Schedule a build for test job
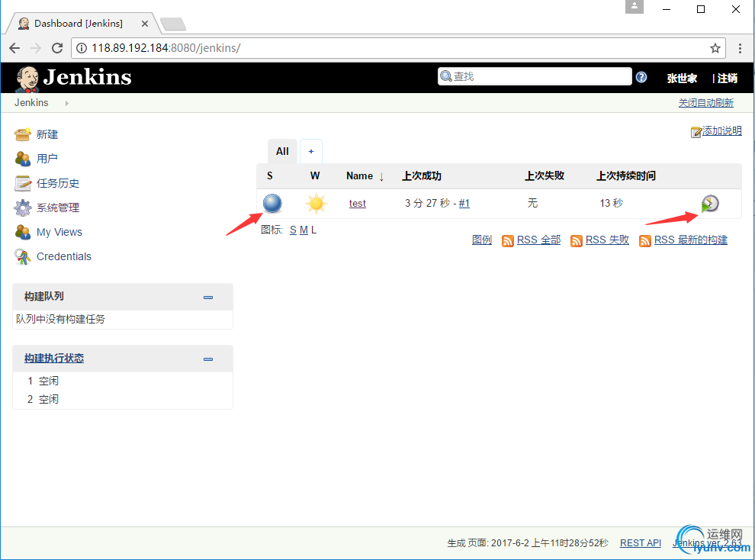The width and height of the screenshot is (755, 560). pyautogui.click(x=710, y=204)
